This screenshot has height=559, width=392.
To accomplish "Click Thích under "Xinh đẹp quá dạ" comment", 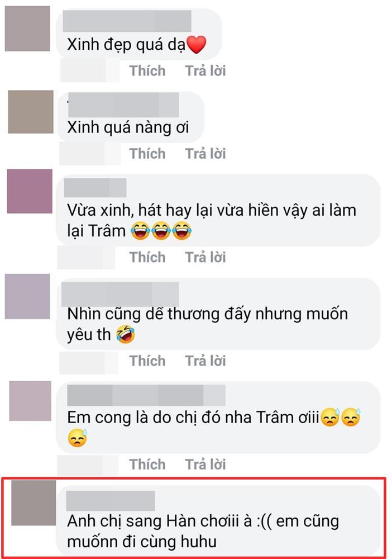I will 147,70.
